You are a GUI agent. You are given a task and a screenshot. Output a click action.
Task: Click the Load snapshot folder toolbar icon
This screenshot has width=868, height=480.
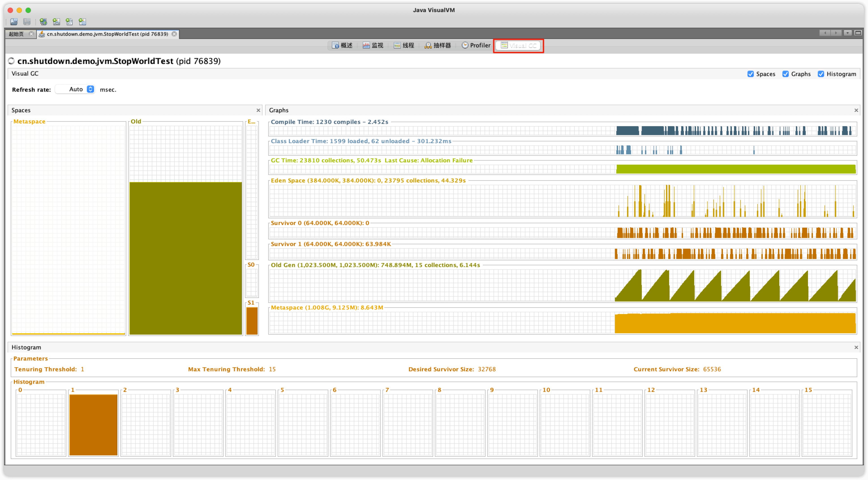pos(14,22)
